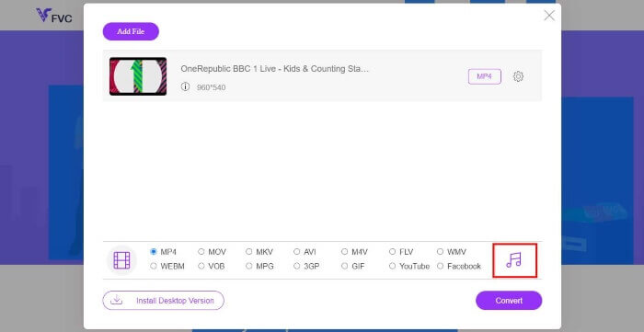Open settings gear for the OneRepublic file
644x332 pixels.
tap(518, 76)
